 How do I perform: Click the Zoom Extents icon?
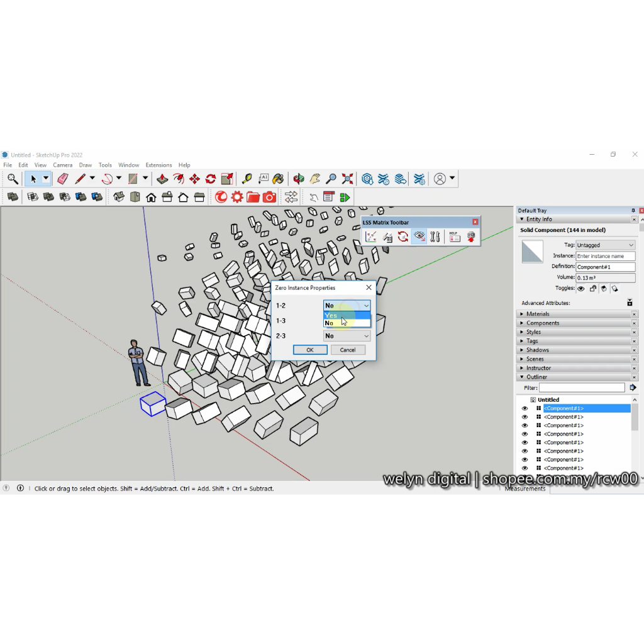click(x=347, y=179)
